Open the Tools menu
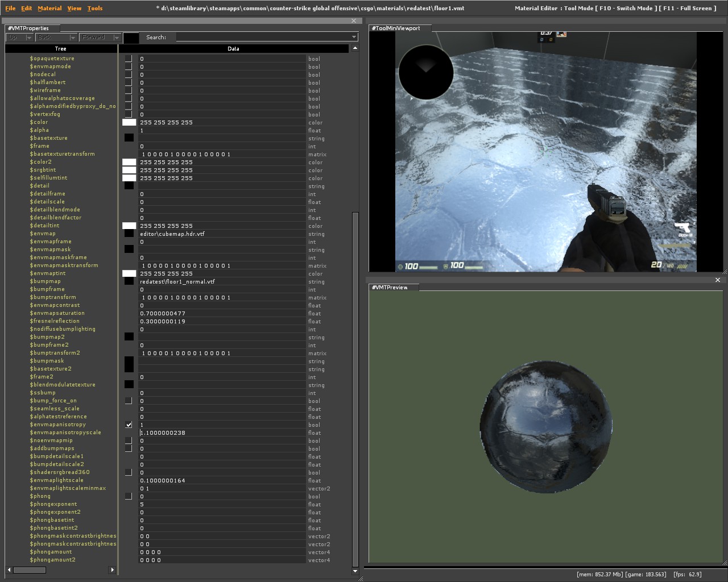This screenshot has width=728, height=582. pyautogui.click(x=95, y=9)
